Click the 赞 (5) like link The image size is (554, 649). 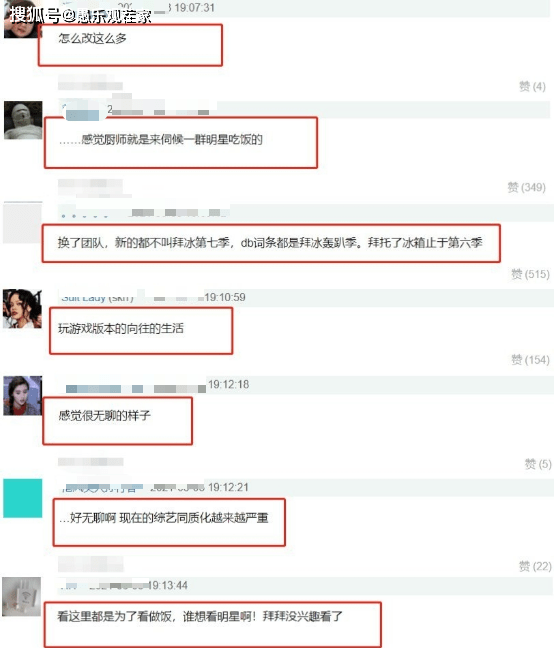[537, 464]
